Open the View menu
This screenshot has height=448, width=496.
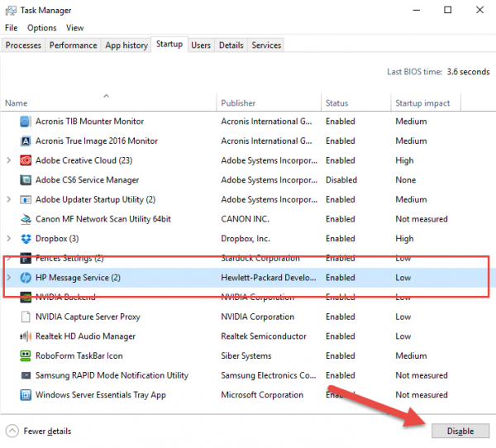click(x=75, y=28)
